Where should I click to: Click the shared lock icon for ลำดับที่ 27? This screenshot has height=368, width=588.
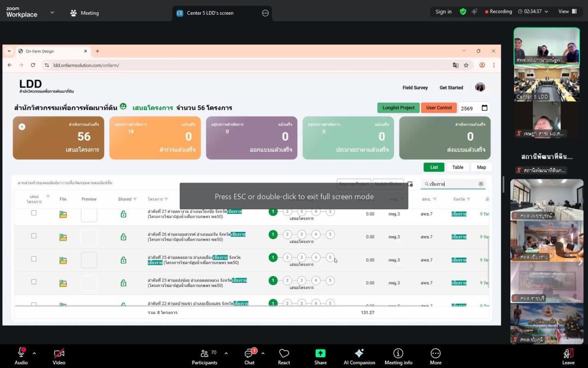(123, 214)
